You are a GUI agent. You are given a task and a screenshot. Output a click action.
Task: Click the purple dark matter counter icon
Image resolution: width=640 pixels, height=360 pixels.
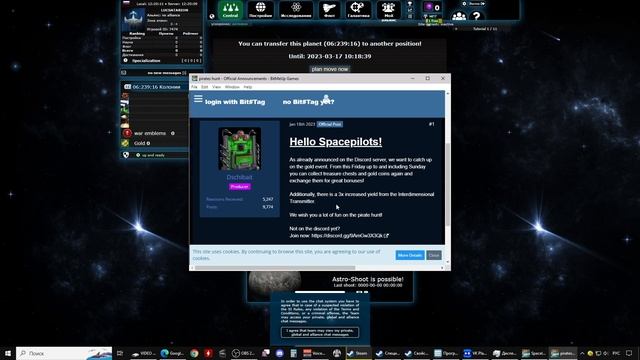(x=428, y=7)
